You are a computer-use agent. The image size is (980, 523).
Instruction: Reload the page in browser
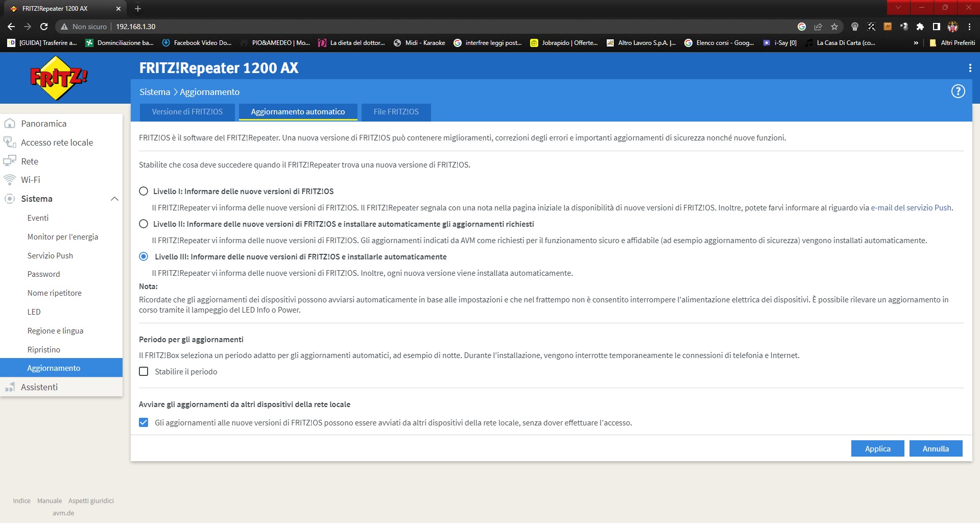(44, 27)
